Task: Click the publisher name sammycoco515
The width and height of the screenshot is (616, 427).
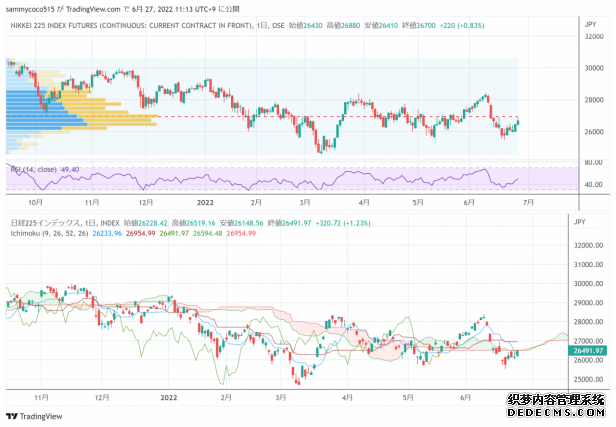Action: coord(30,9)
